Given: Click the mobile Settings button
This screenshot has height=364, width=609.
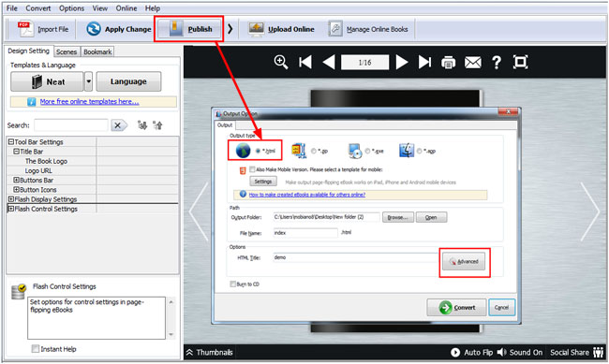Looking at the screenshot, I should (x=263, y=182).
